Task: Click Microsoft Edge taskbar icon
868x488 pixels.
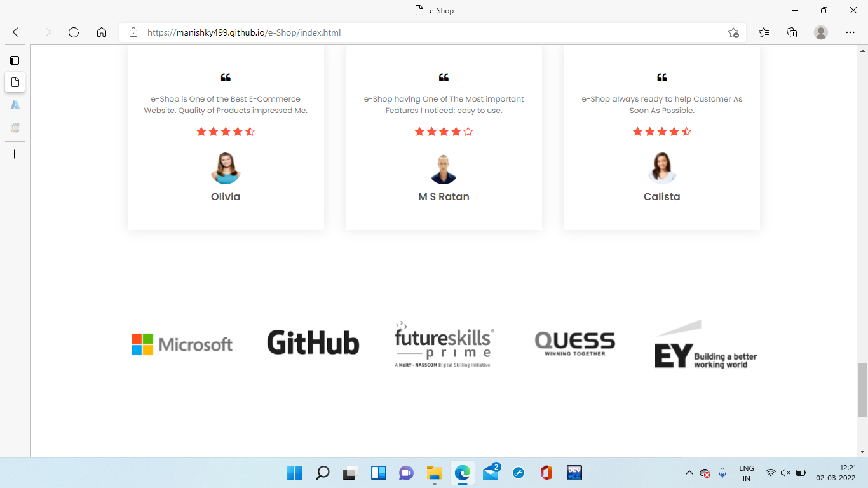Action: pyautogui.click(x=462, y=473)
